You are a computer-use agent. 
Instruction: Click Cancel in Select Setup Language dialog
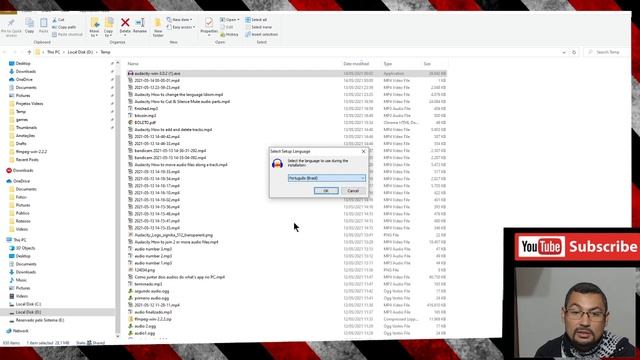pos(353,191)
